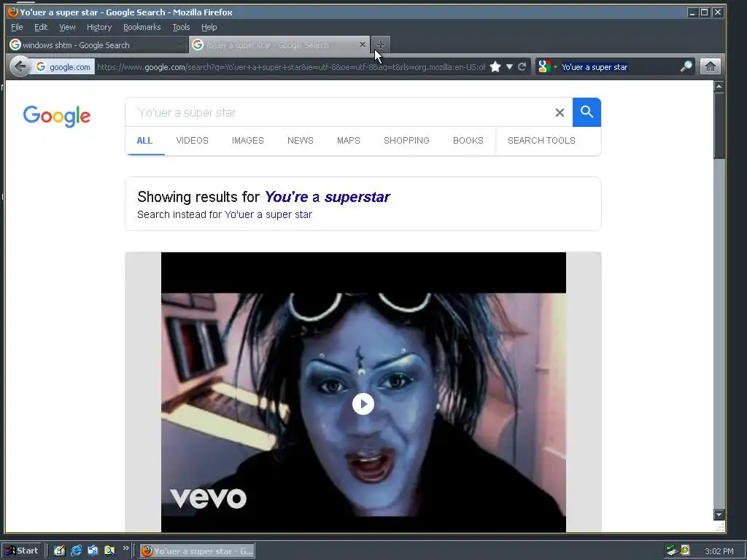Click the vertical scrollbar thumb
The image size is (747, 560).
point(719,125)
